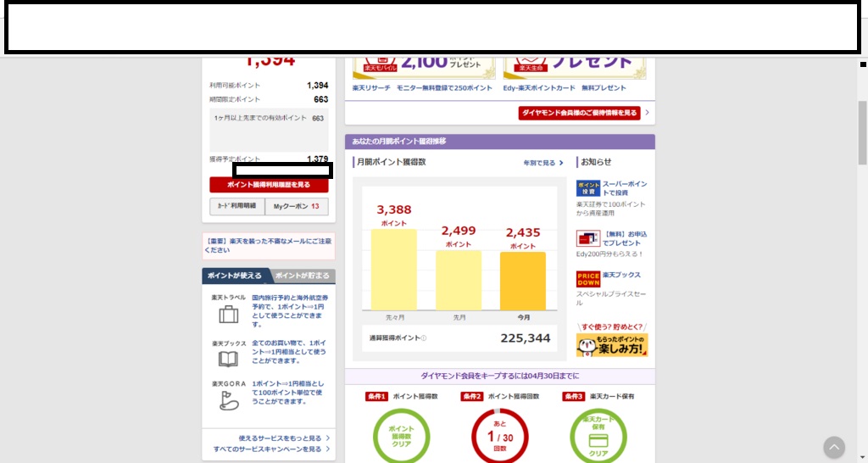The width and height of the screenshot is (868, 463).
Task: Open 【無料】お申込でプレゼント link
Action: point(625,238)
